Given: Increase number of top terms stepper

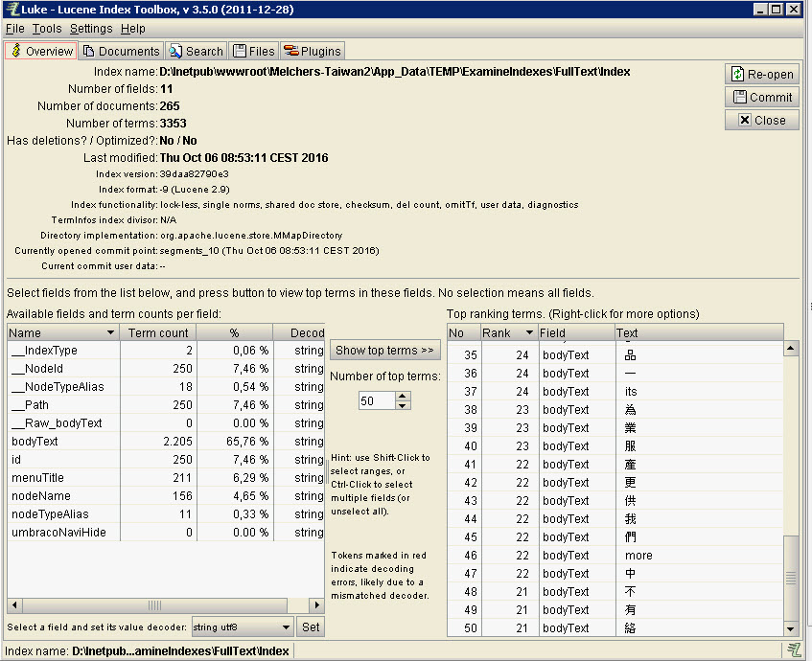Looking at the screenshot, I should coord(403,396).
